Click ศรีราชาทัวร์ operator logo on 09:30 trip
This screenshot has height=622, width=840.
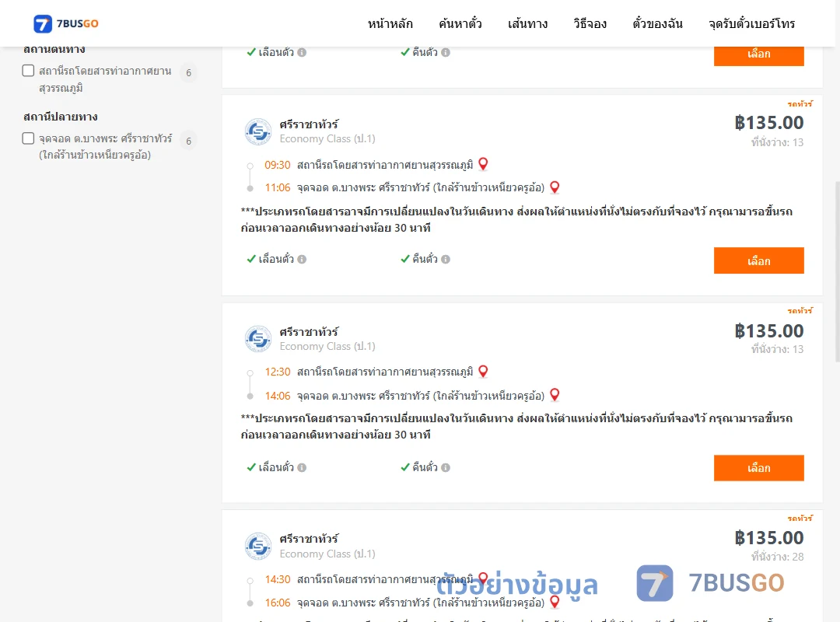258,131
